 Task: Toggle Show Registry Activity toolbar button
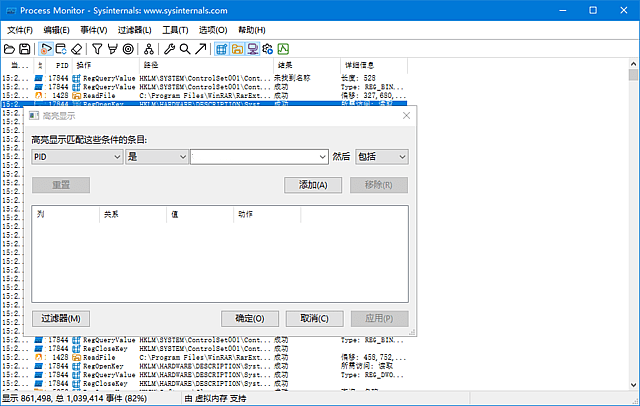click(x=222, y=49)
